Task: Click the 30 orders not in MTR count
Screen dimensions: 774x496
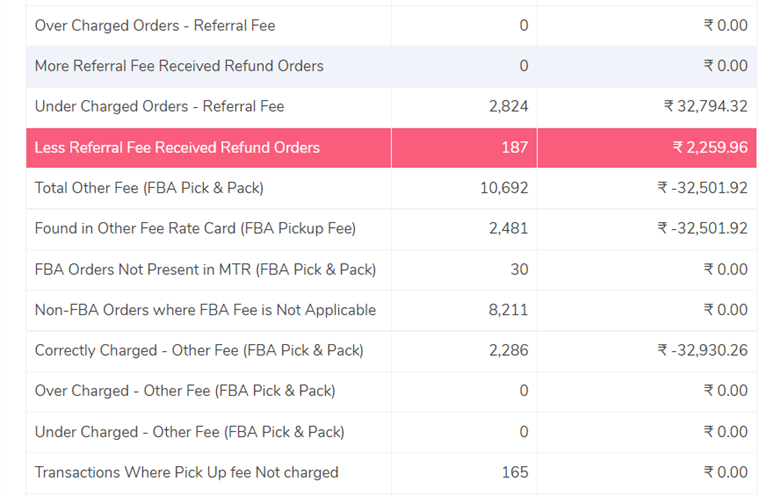Action: [519, 269]
